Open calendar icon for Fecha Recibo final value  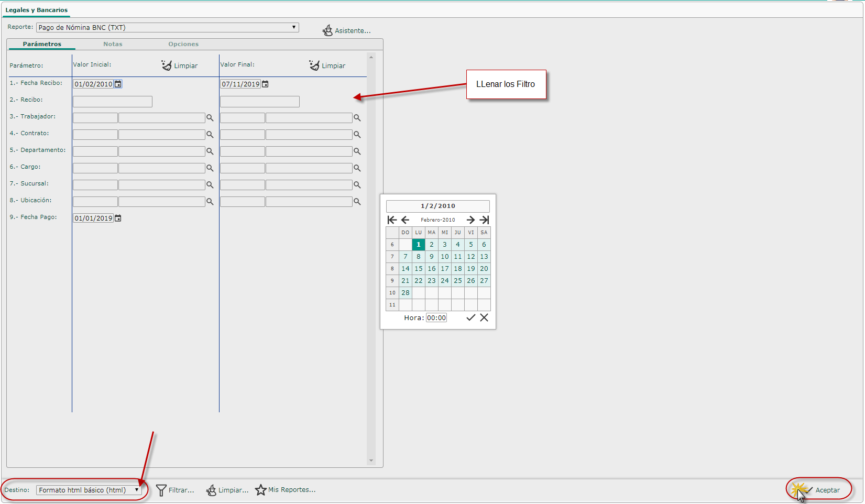[265, 84]
